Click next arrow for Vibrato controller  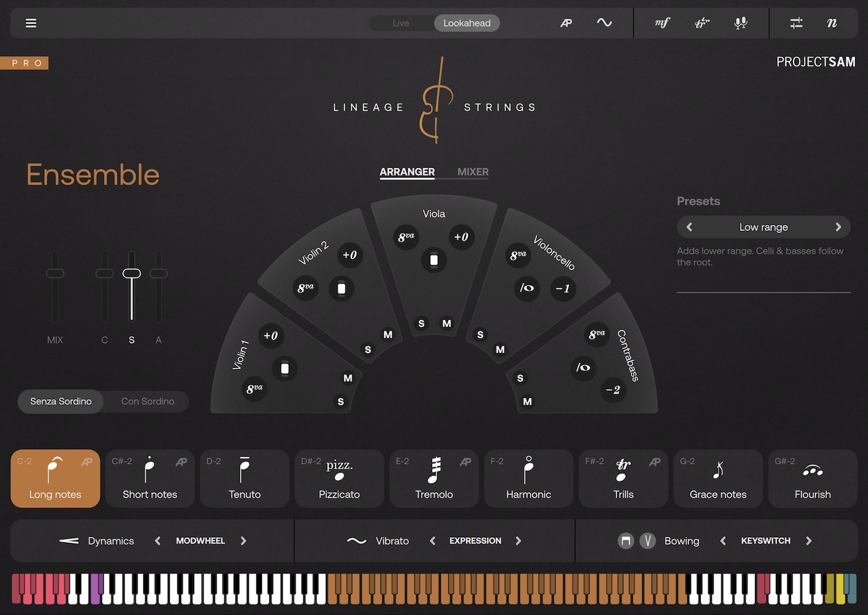tap(518, 541)
